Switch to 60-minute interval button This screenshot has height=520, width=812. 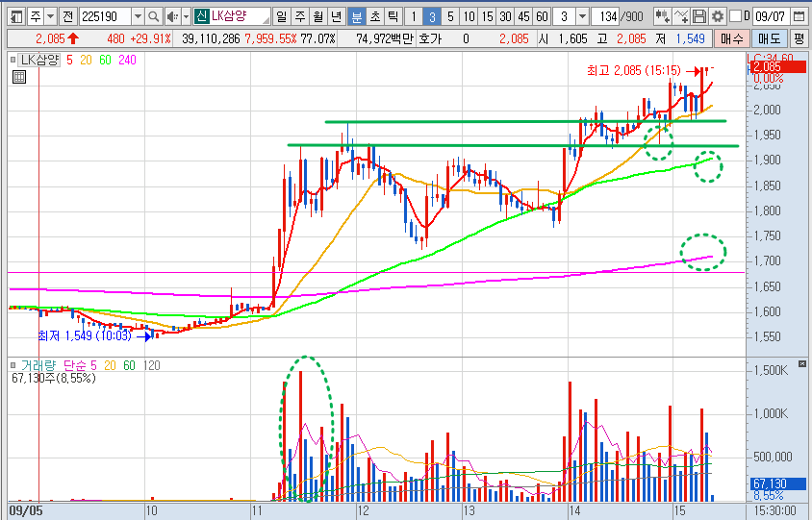[542, 17]
